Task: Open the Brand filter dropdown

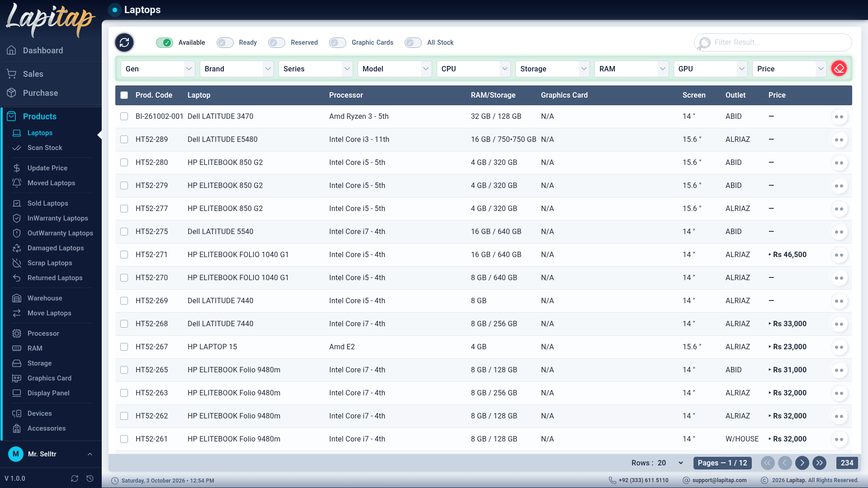Action: click(237, 69)
